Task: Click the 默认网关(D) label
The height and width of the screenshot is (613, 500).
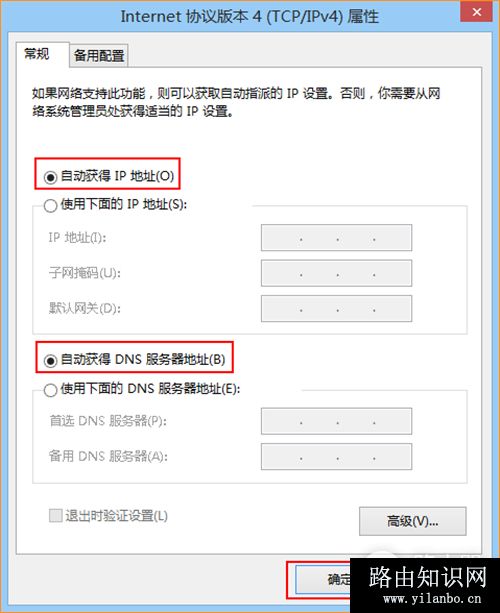Action: 84,308
